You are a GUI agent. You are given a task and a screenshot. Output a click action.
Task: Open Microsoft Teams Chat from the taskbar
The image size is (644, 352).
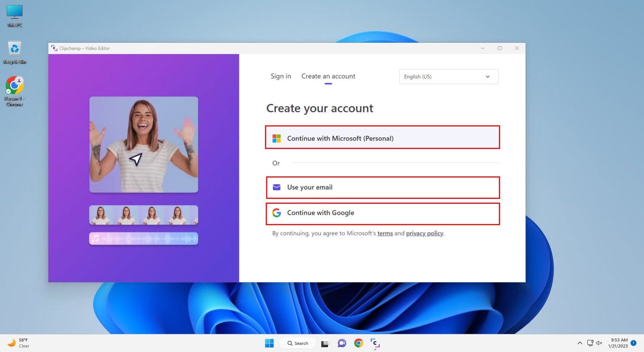(x=342, y=343)
